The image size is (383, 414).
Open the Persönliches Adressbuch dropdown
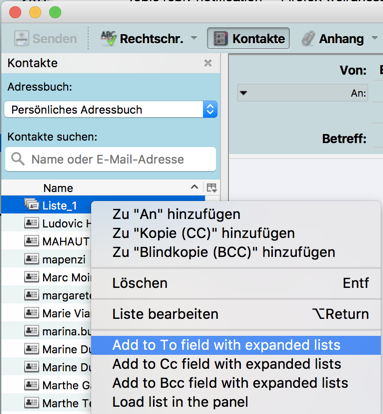(111, 109)
